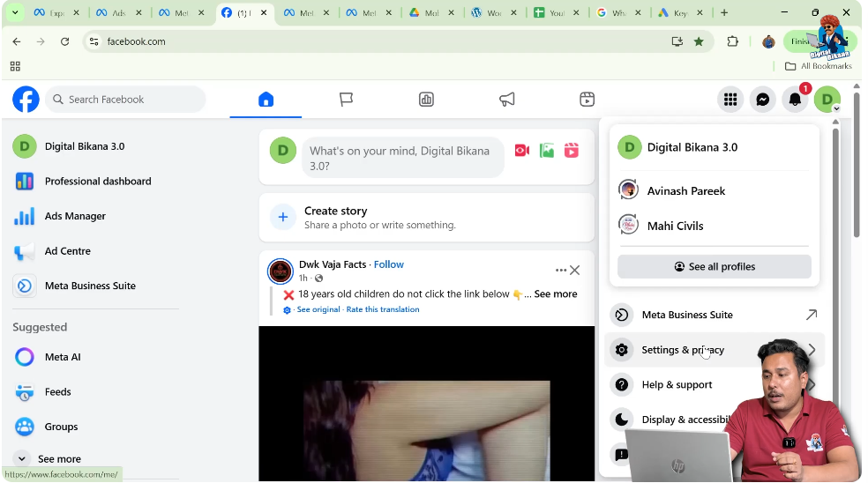Viewport: 868px width, 483px height.
Task: Add Photo/video to post
Action: click(547, 151)
